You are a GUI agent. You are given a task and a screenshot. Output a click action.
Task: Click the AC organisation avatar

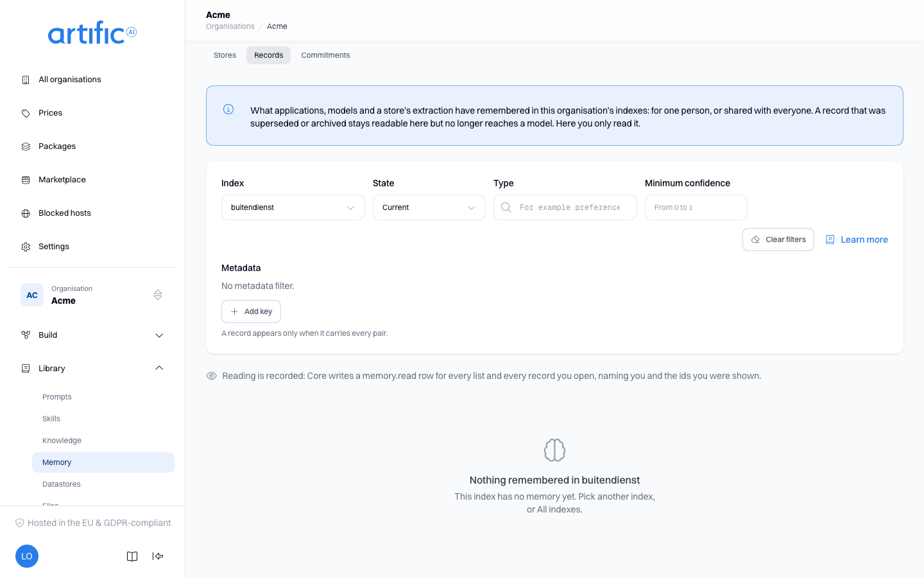pyautogui.click(x=32, y=295)
